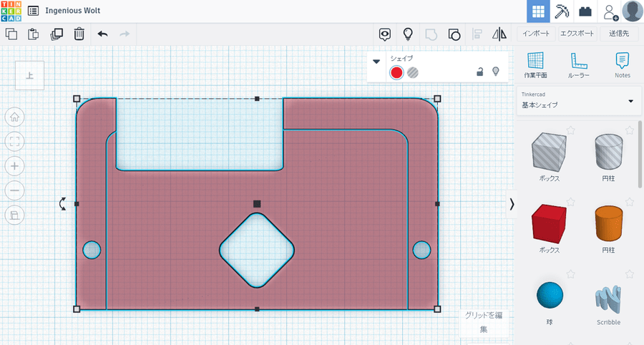Favorite the striped 円柱 with star
Screen dimensions: 644x345
[630, 130]
